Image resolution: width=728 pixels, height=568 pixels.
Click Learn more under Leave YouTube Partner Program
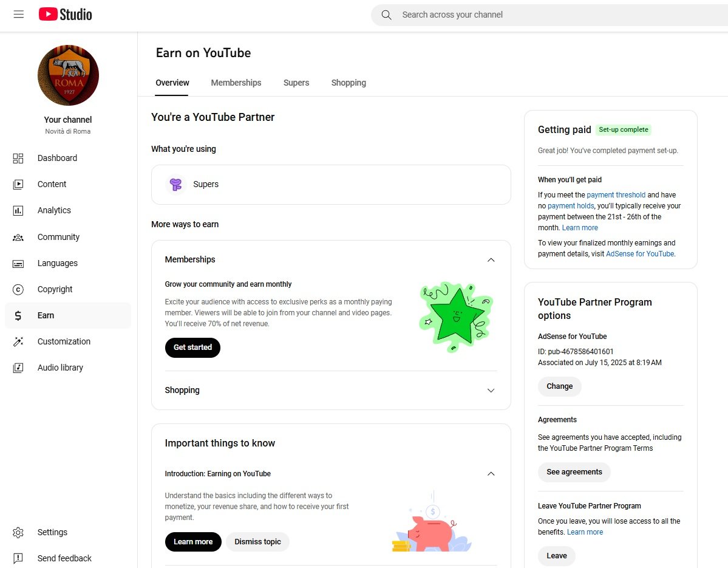point(585,532)
